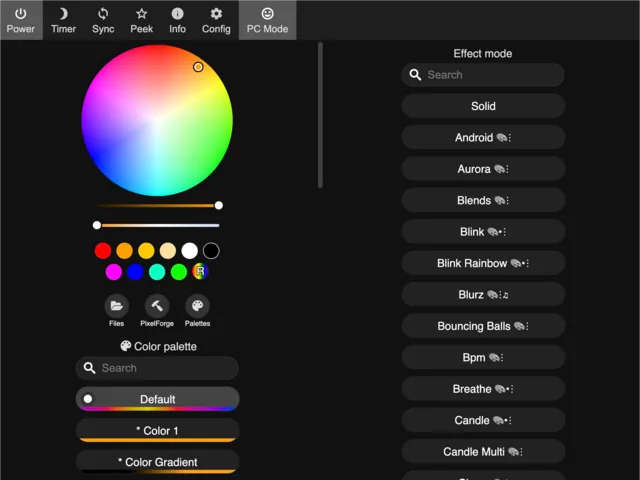Screen dimensions: 640x480
Task: Open the Config settings
Action: click(216, 20)
